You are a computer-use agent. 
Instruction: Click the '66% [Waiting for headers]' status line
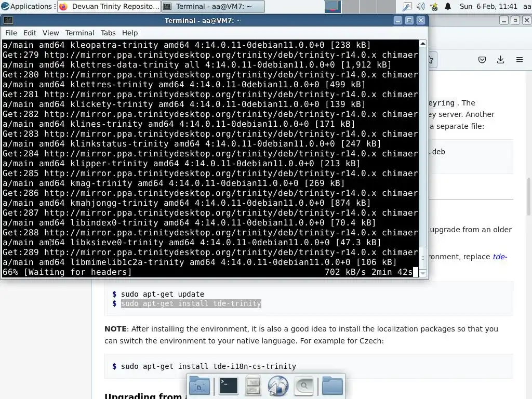[x=67, y=272]
